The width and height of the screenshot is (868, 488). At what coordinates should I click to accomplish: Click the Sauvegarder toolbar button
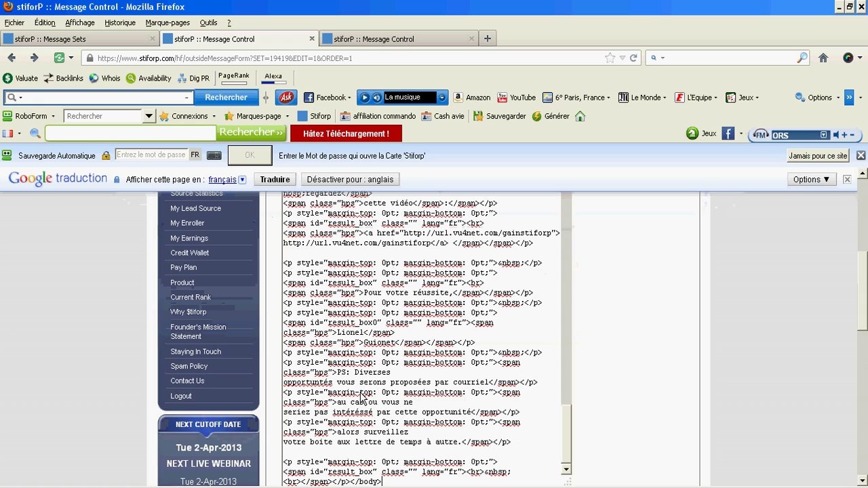click(500, 116)
